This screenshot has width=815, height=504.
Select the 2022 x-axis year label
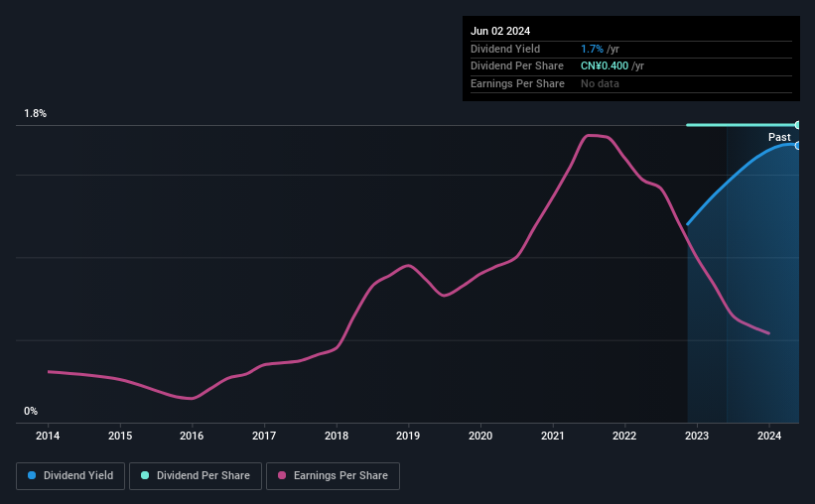coord(624,436)
